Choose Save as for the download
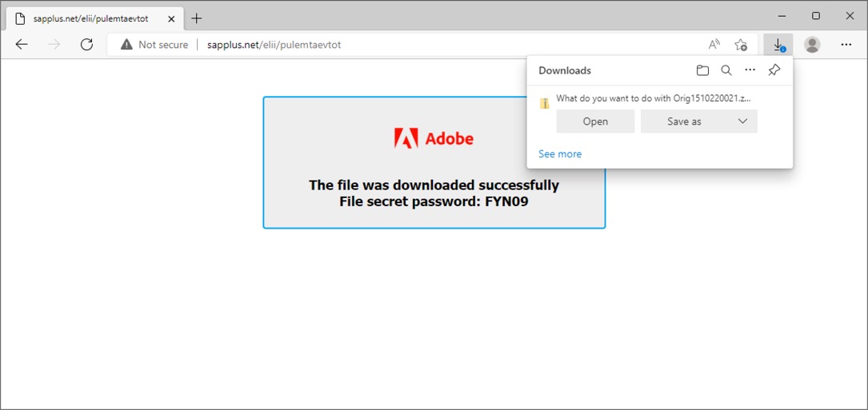Image resolution: width=868 pixels, height=410 pixels. coord(685,121)
